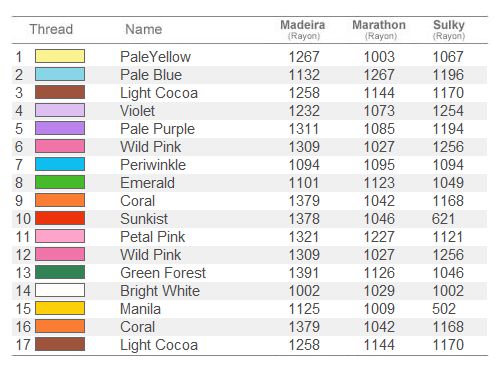This screenshot has width=500, height=366.
Task: Click the Manila yellow swatch
Action: [60, 308]
